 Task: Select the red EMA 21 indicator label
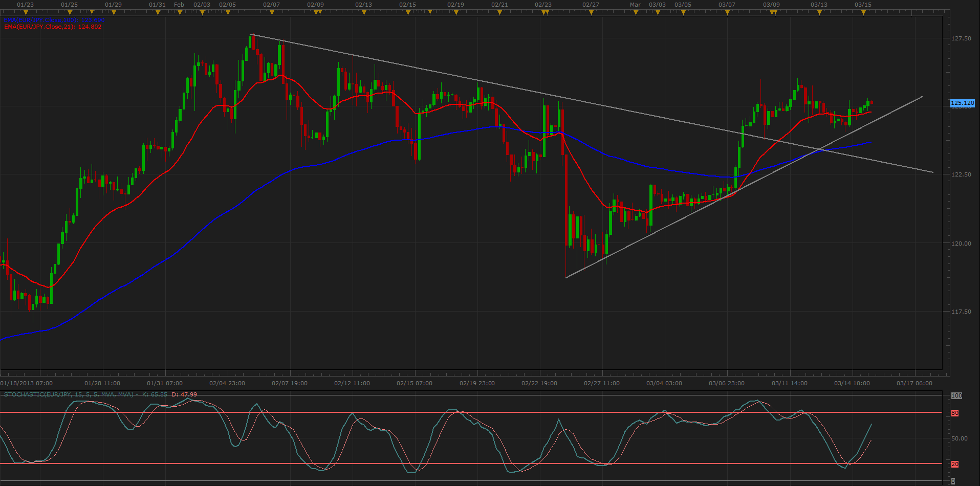(53, 27)
